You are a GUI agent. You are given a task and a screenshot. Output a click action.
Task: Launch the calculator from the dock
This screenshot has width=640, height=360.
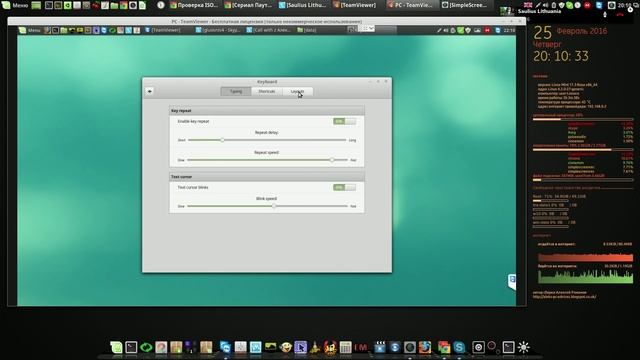(x=345, y=347)
